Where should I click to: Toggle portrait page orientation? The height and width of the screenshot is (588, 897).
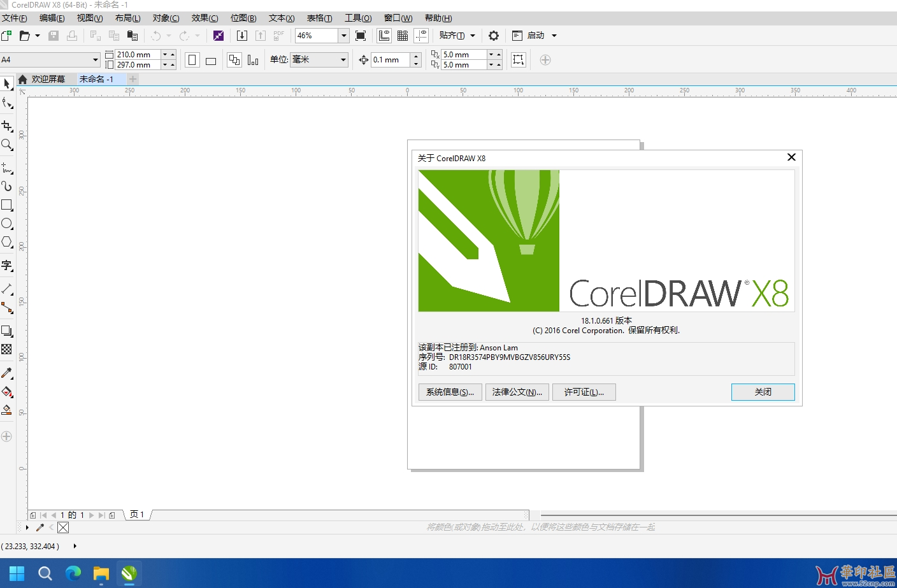[x=192, y=60]
